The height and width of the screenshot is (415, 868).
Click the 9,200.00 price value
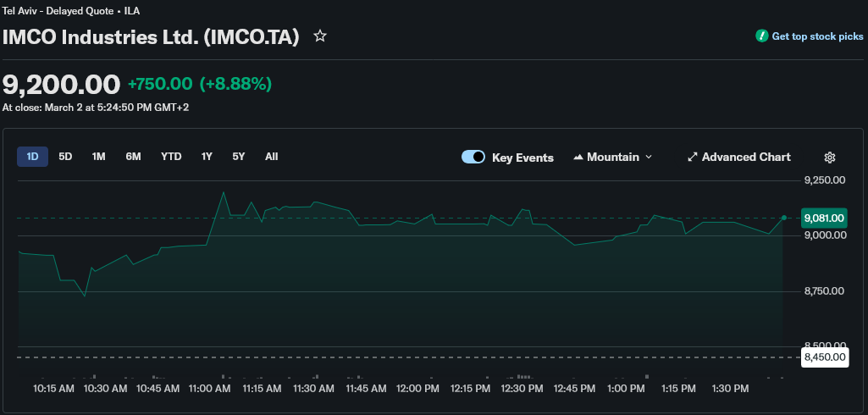pyautogui.click(x=62, y=84)
